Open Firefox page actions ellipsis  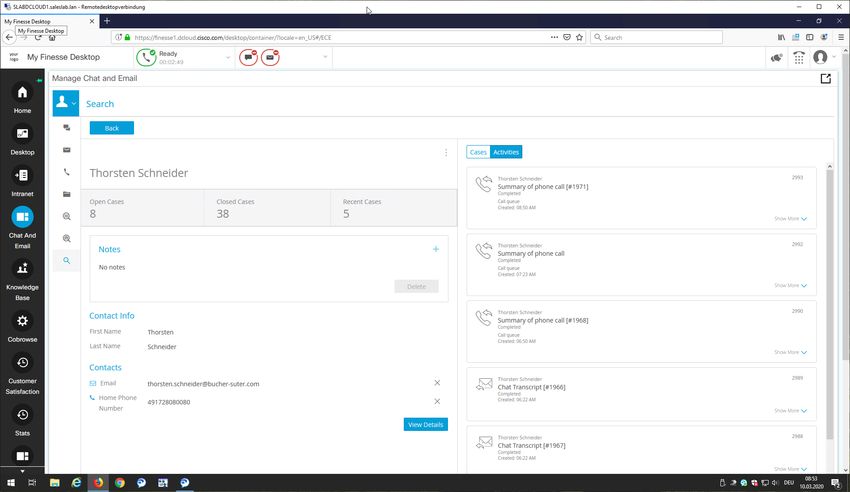(x=554, y=37)
